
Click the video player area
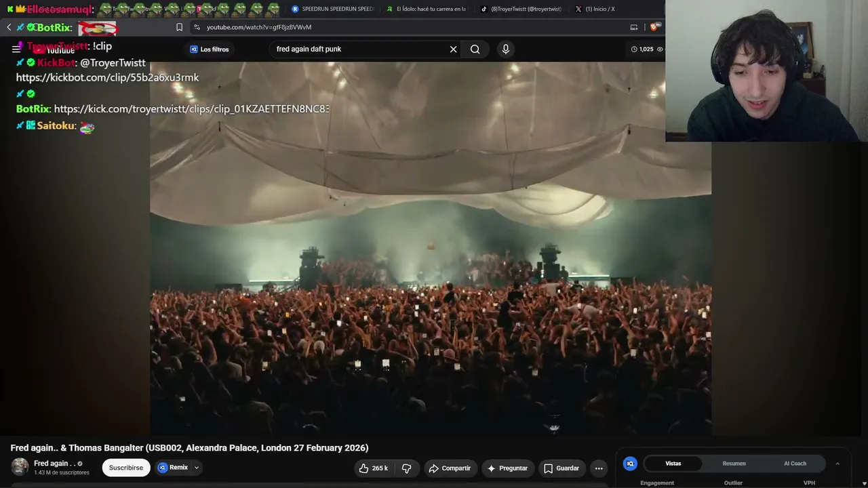tap(431, 248)
